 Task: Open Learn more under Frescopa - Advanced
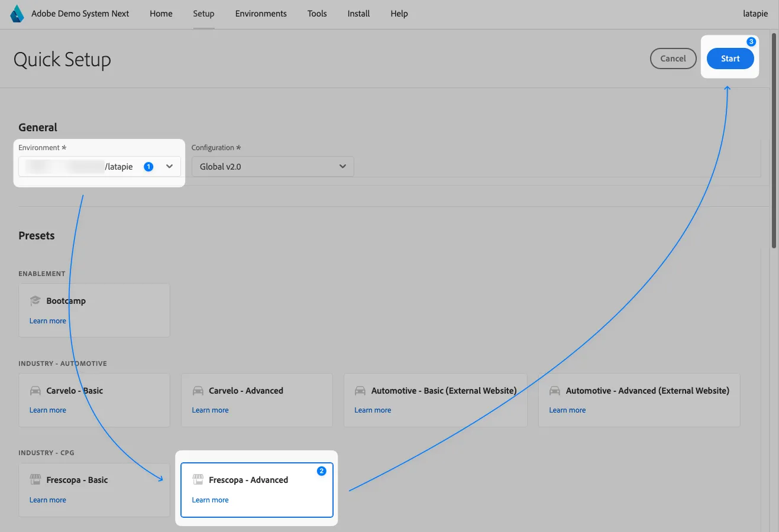pos(210,500)
